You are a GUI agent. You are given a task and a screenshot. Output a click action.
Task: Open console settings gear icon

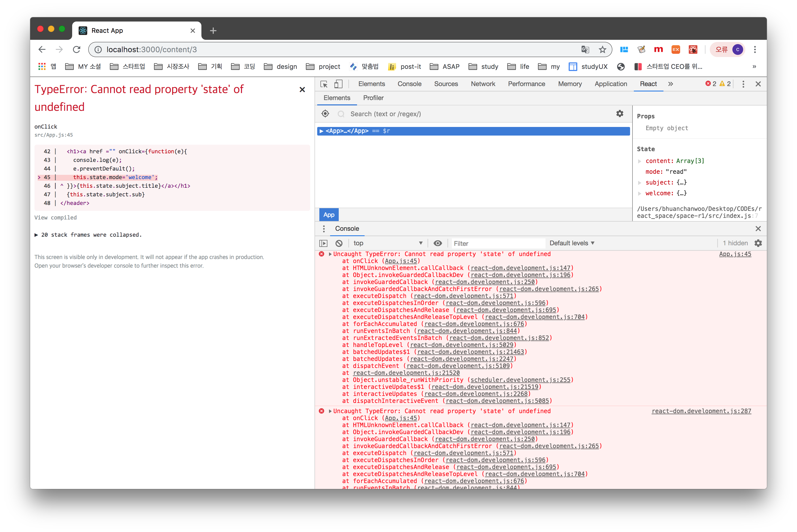click(758, 243)
